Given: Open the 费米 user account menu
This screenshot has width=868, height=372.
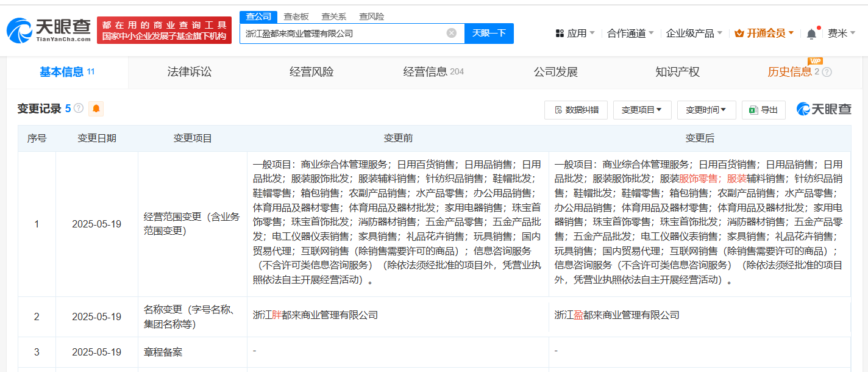Looking at the screenshot, I should [x=841, y=34].
